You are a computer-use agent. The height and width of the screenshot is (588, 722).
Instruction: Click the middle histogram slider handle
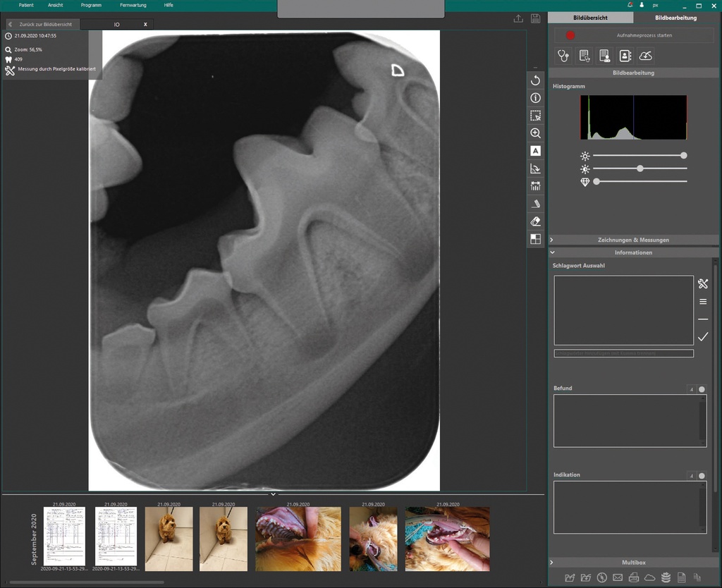tap(640, 169)
